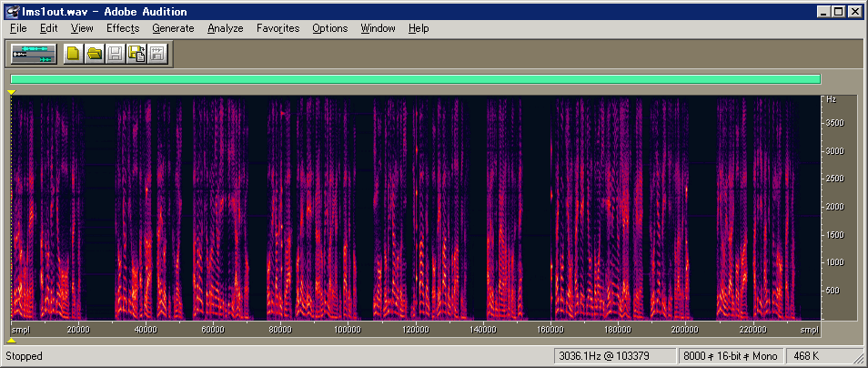This screenshot has height=368, width=868.
Task: Click the Open file folder icon
Action: 95,54
